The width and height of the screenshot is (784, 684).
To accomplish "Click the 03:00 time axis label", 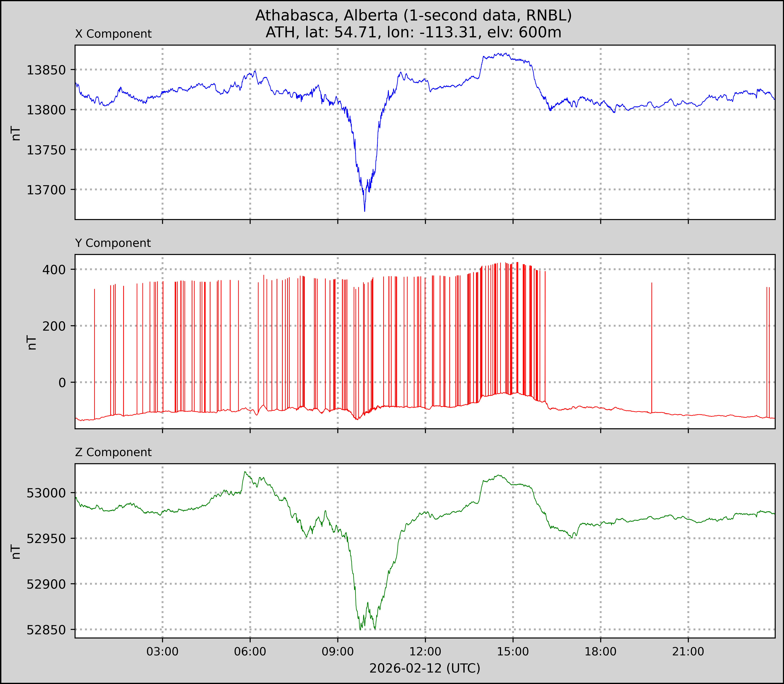I will click(x=162, y=651).
